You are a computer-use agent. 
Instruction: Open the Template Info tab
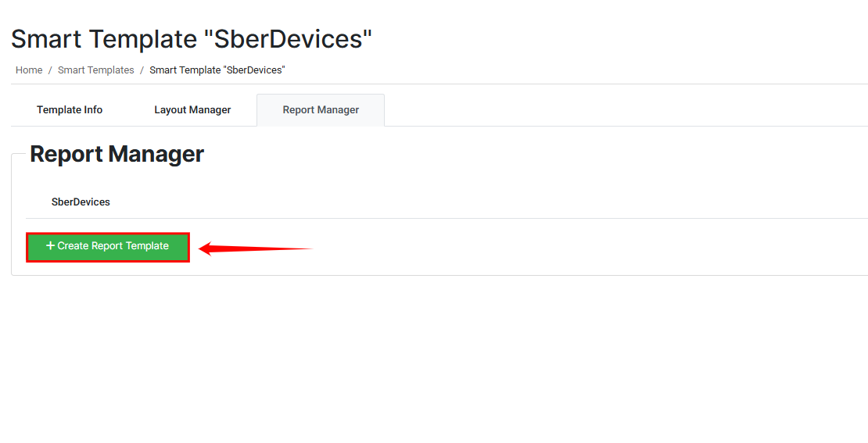[70, 110]
